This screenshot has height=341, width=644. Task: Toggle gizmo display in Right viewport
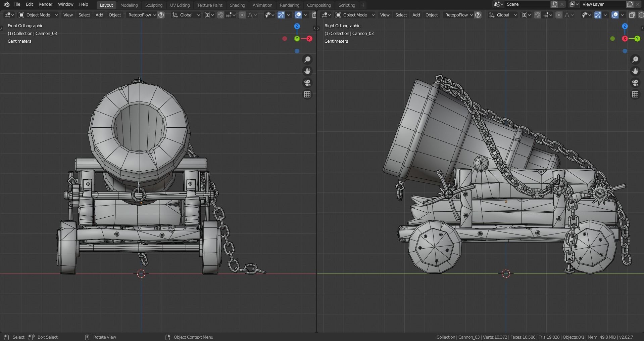tap(598, 15)
